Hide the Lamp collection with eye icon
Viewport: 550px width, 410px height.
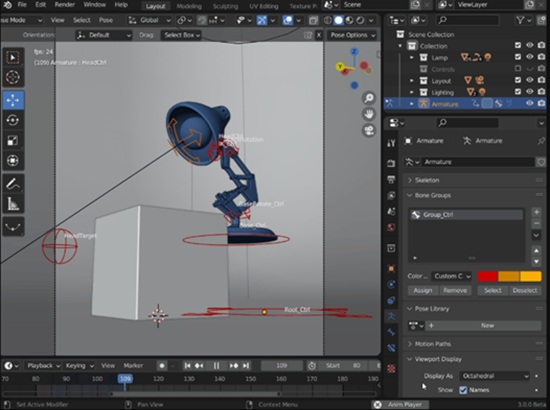(x=530, y=57)
